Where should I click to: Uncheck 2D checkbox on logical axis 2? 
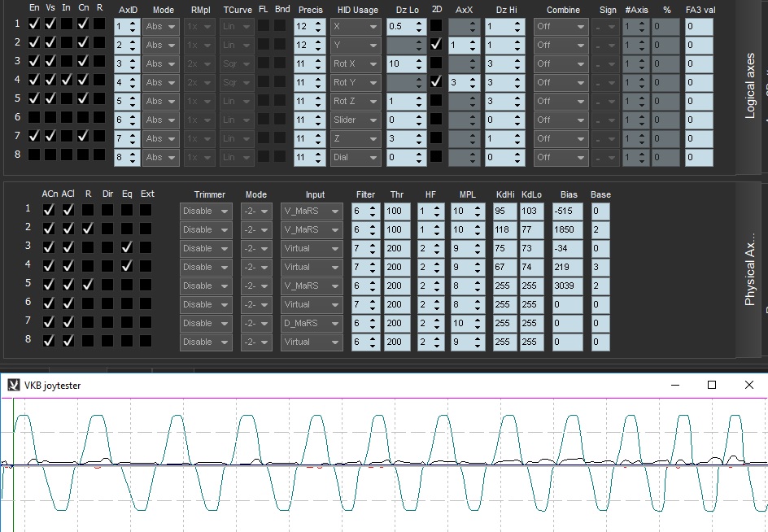coord(436,45)
